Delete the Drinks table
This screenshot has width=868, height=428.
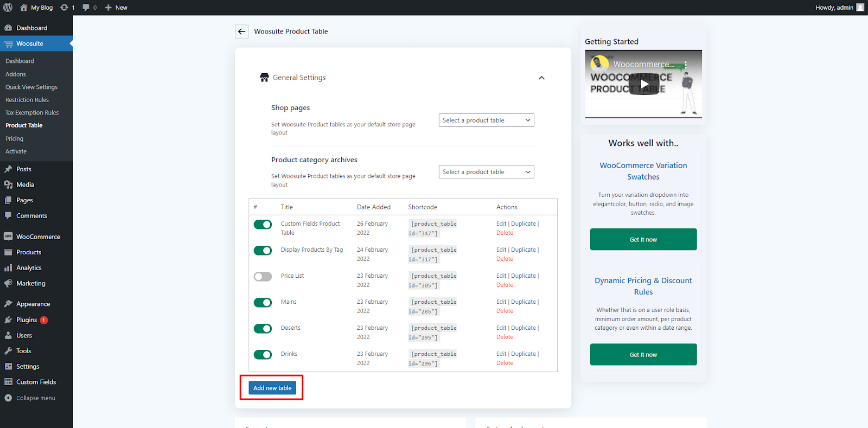(505, 363)
